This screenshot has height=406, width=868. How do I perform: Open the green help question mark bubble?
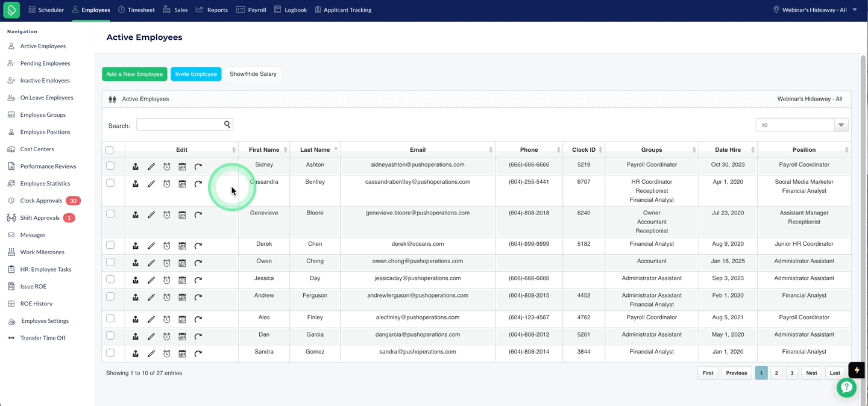[846, 387]
